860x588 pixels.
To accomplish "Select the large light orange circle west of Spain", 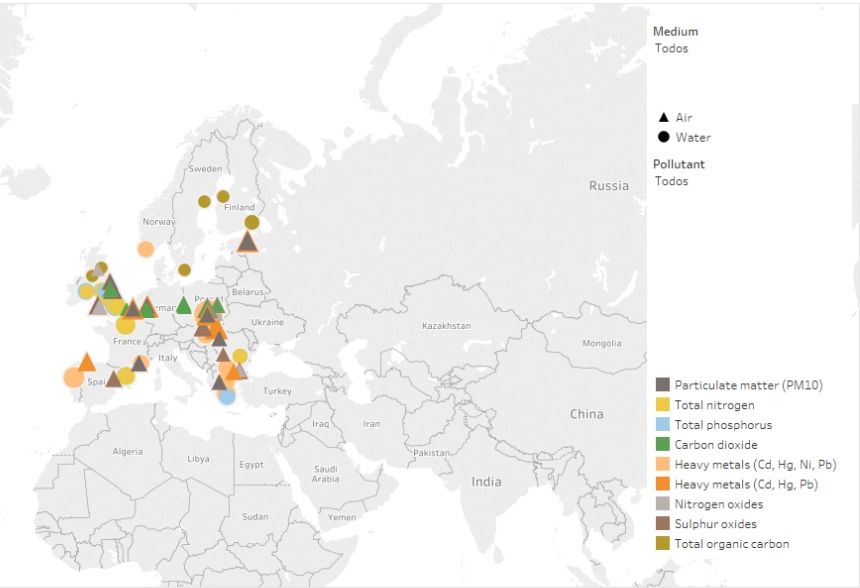I will [x=73, y=377].
